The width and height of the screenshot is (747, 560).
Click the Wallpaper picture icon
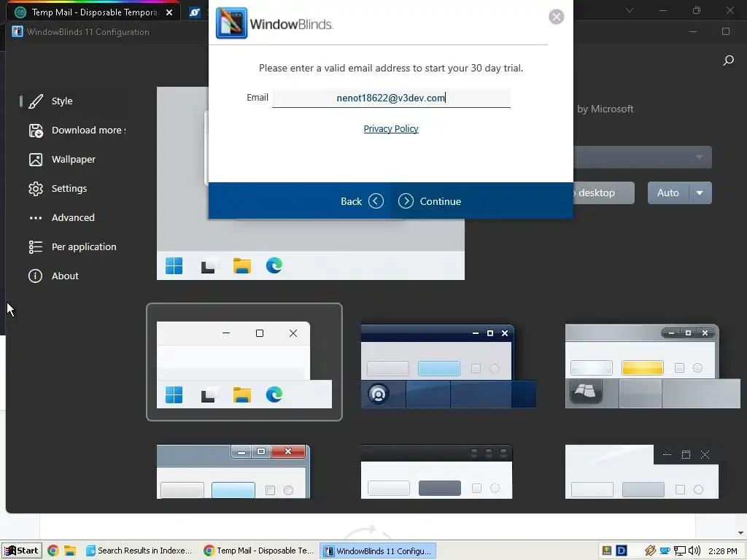tap(36, 160)
